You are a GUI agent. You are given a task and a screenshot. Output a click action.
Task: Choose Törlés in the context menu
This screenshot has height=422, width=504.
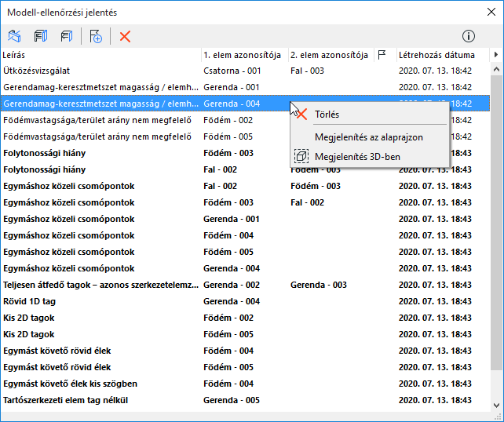[369, 115]
